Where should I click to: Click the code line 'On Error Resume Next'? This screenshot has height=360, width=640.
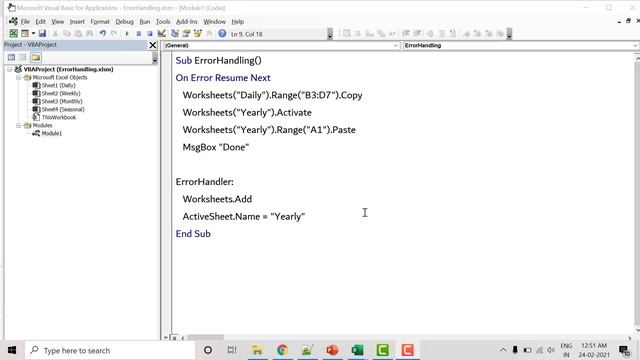tap(223, 78)
